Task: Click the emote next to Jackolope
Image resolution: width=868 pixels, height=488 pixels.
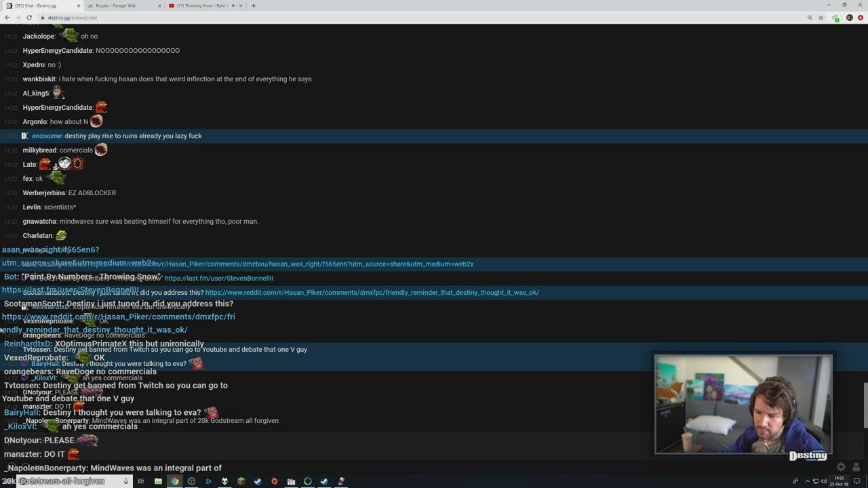Action: pyautogui.click(x=68, y=35)
